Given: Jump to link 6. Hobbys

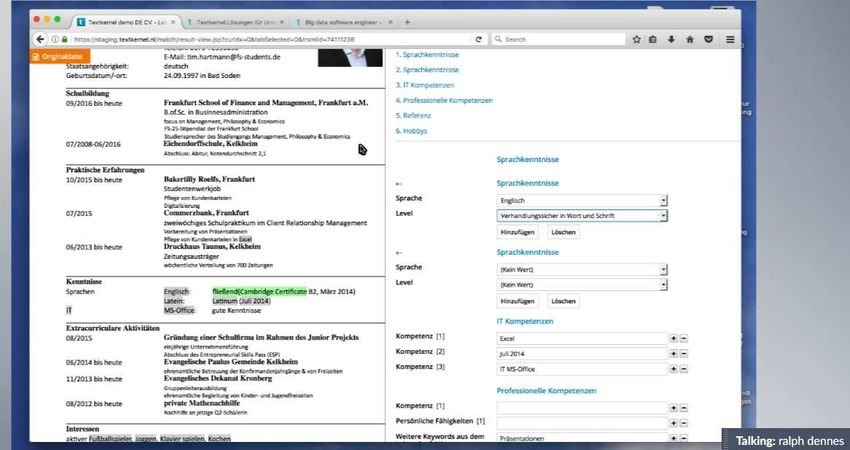Looking at the screenshot, I should click(411, 131).
